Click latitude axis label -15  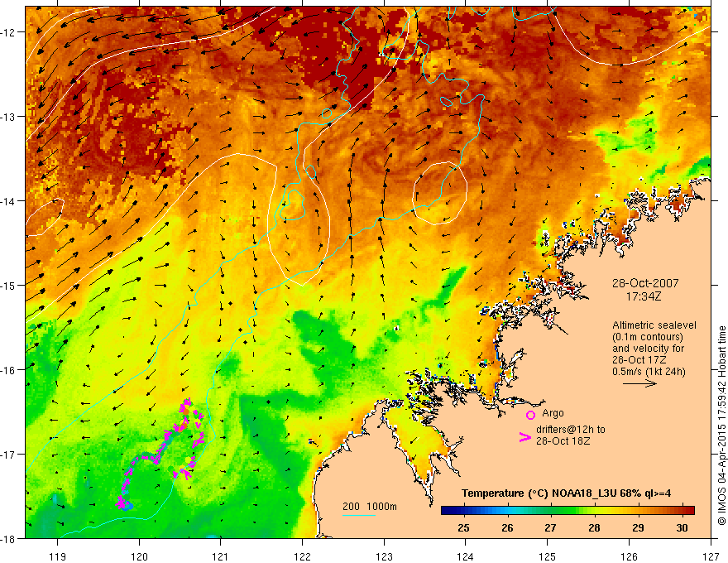click(x=8, y=285)
